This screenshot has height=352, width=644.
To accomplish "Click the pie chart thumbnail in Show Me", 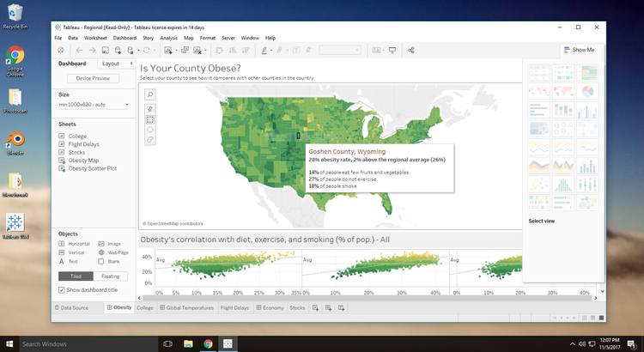I will pos(587,91).
